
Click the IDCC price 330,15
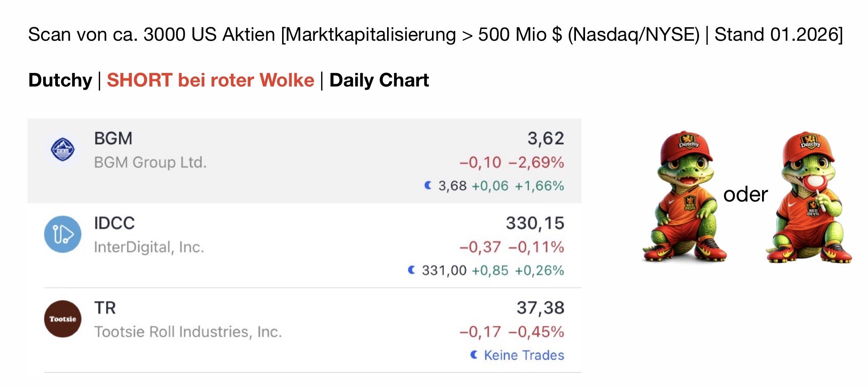[x=535, y=223]
